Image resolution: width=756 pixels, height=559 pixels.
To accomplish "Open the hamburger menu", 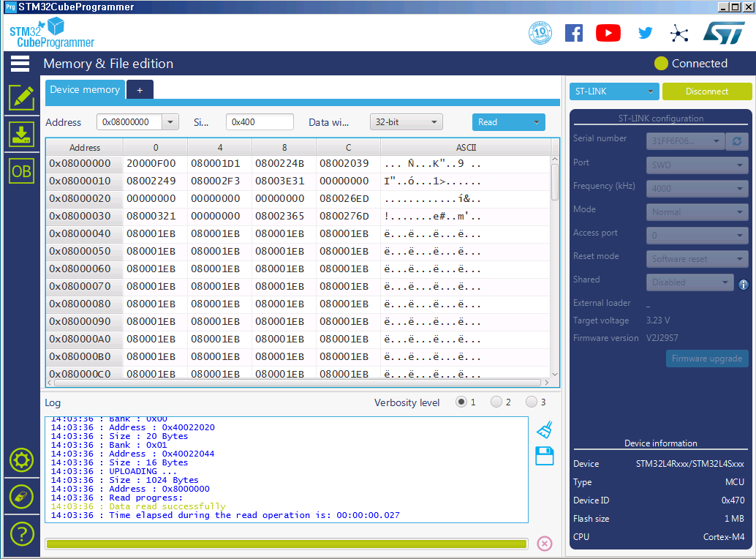I will coord(20,64).
